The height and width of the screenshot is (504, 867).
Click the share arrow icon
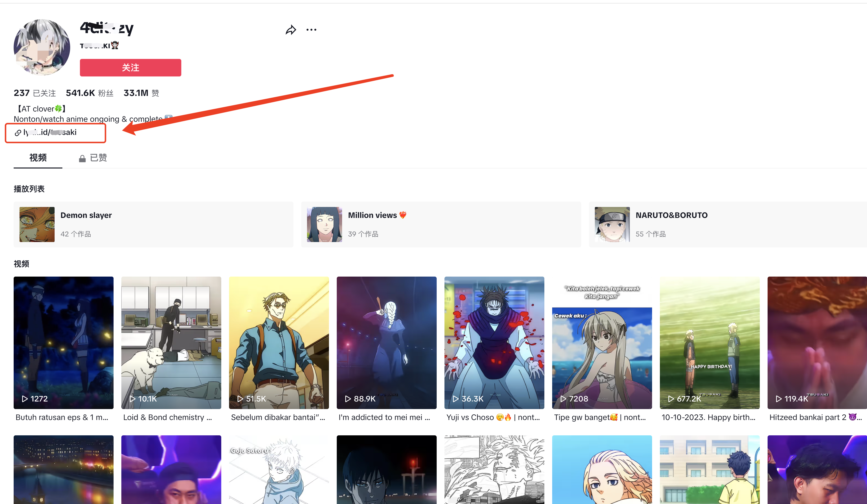[x=291, y=30]
